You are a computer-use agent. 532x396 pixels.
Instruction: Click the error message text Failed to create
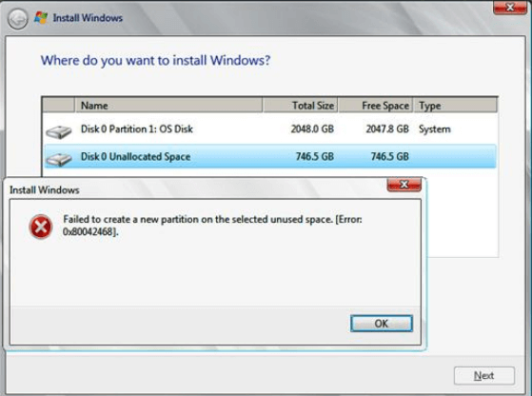click(x=212, y=226)
